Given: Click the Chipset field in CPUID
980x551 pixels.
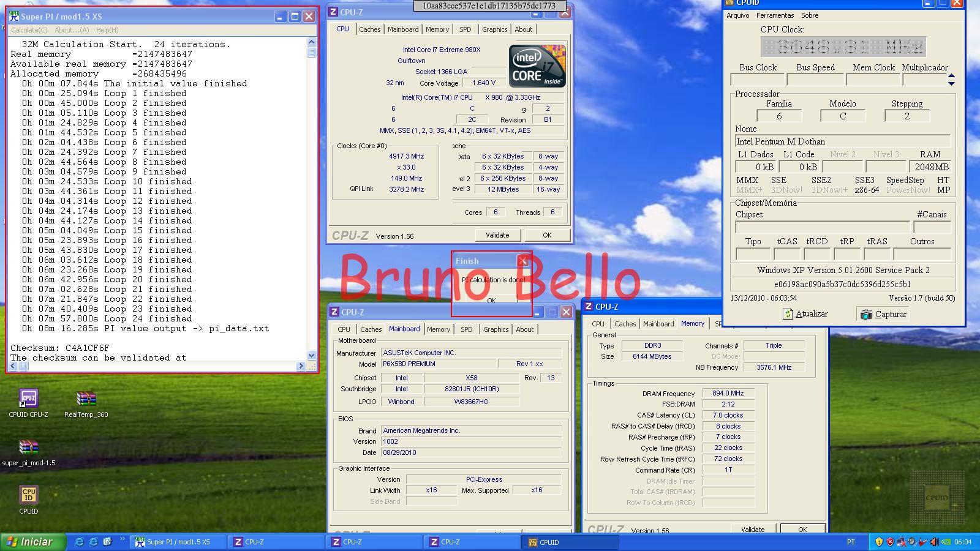Looking at the screenshot, I should click(823, 227).
